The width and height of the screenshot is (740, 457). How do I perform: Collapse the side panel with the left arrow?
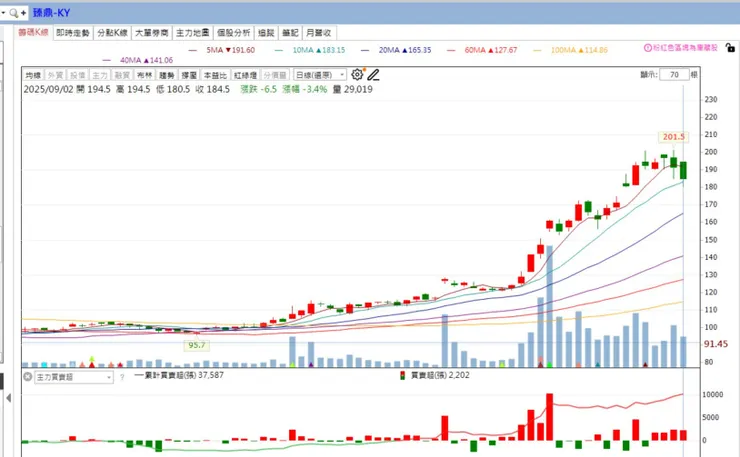8,398
